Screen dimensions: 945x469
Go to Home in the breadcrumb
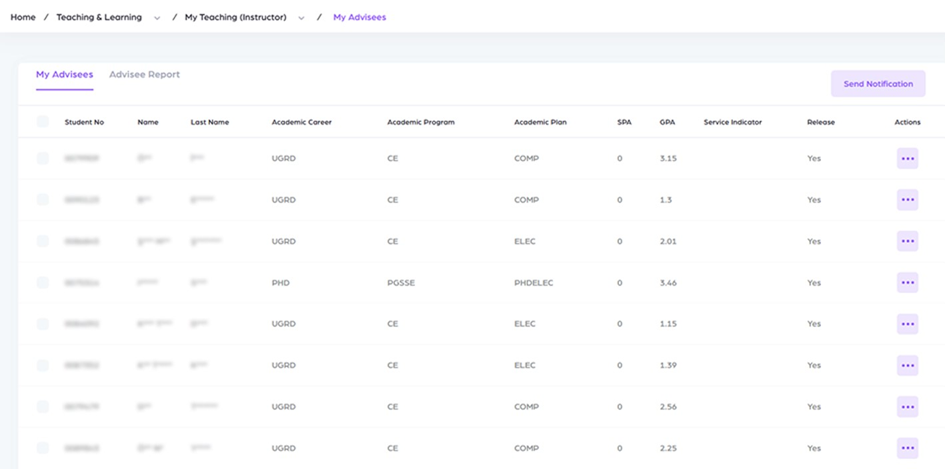(x=23, y=17)
